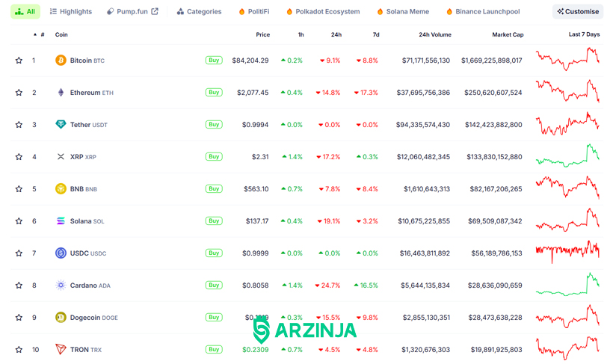Click the Buy button for USDC
This screenshot has height=364, width=610.
(214, 253)
